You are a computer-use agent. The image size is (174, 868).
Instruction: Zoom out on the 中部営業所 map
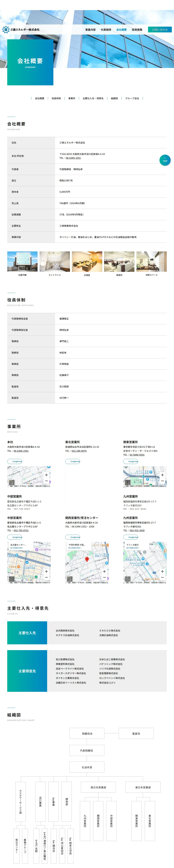tap(46, 578)
